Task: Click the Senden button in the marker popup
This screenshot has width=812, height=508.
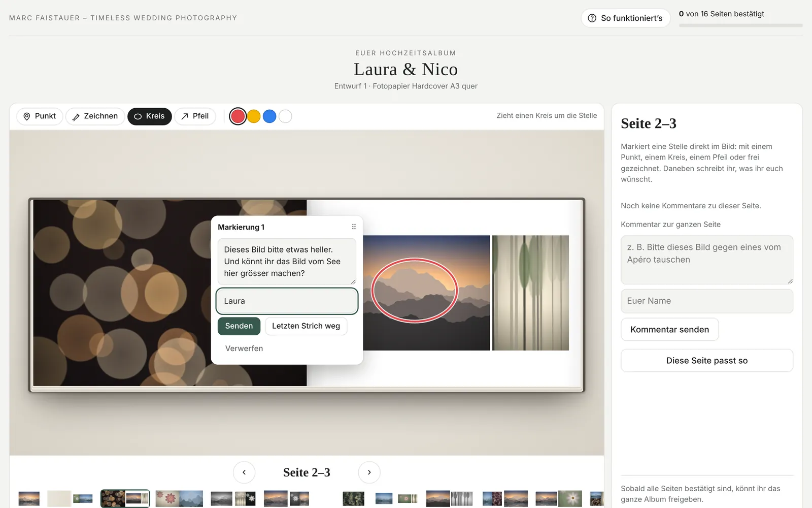Action: (x=239, y=326)
